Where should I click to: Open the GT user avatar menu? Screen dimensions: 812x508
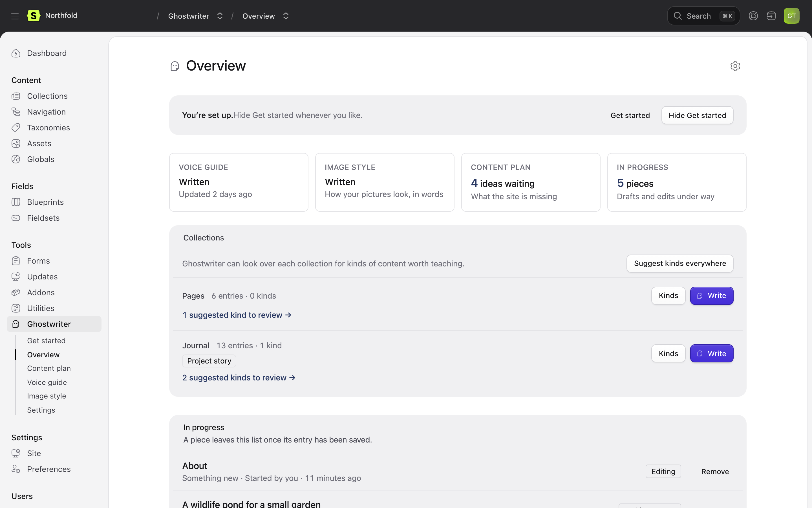[791, 16]
